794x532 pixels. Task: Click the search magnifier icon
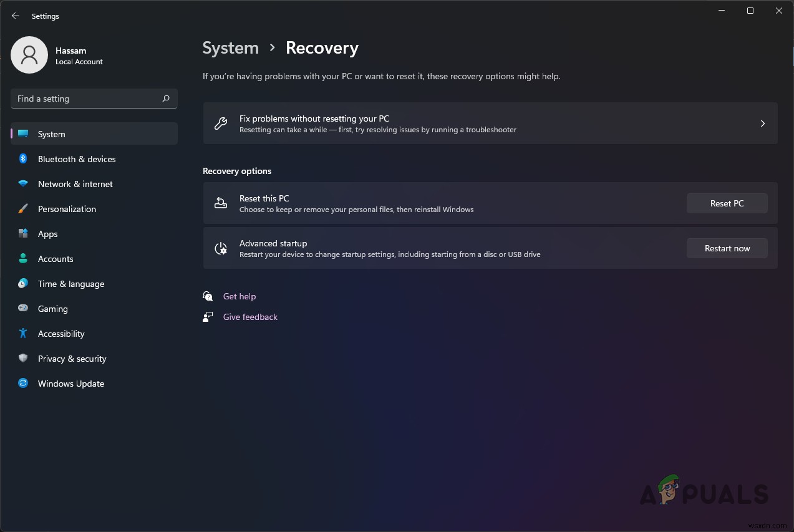click(166, 99)
